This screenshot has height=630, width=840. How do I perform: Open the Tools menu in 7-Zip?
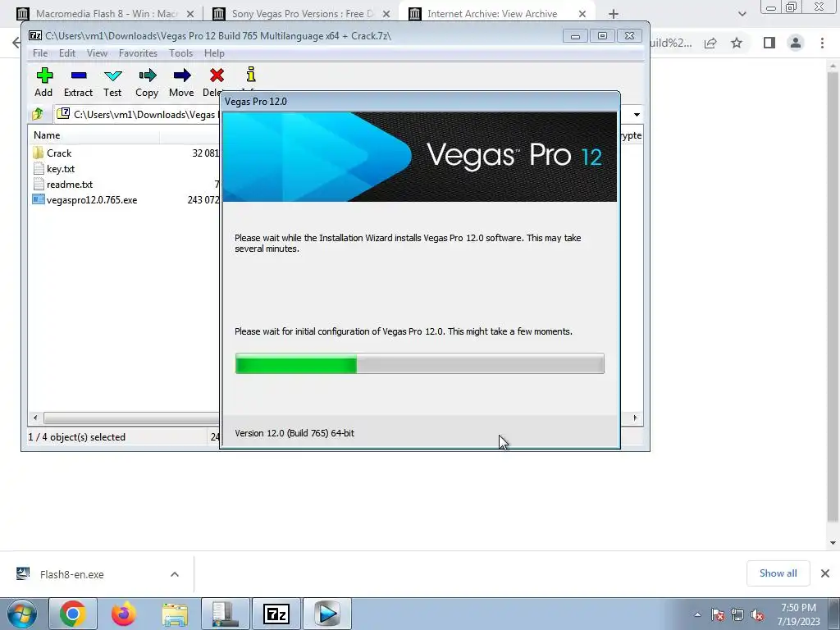[180, 53]
